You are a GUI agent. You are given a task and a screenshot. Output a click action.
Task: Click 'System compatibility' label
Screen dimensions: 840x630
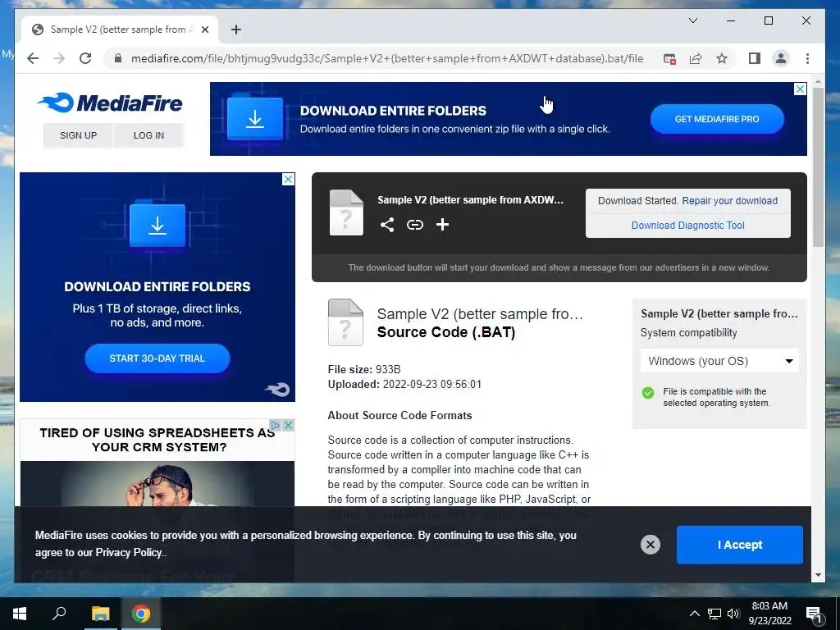click(x=688, y=333)
